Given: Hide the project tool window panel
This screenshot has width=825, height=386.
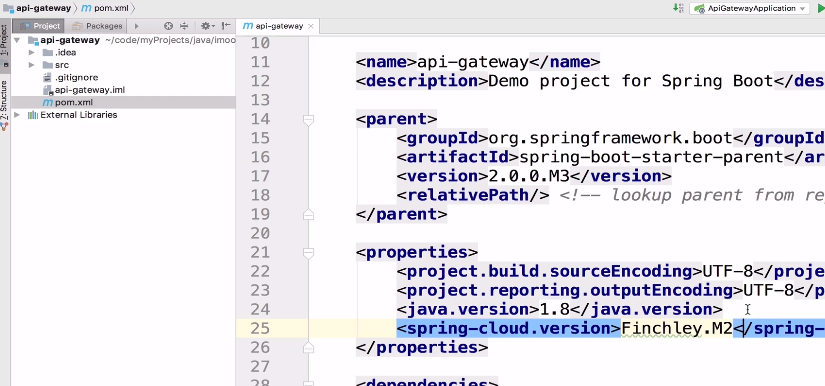Looking at the screenshot, I should (x=226, y=26).
